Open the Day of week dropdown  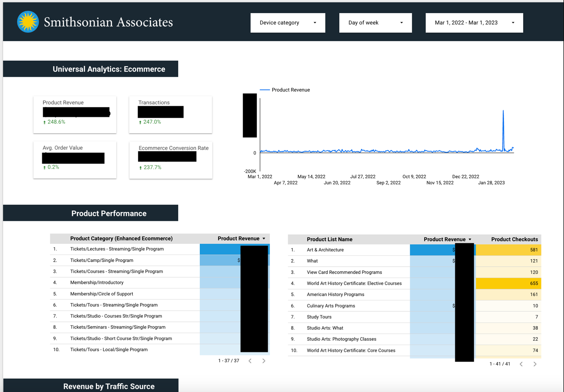[375, 23]
